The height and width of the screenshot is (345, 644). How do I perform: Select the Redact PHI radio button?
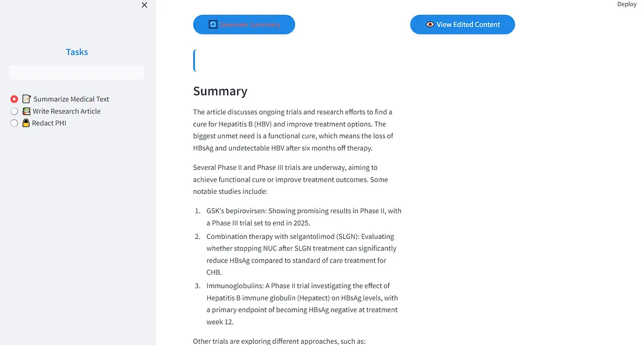point(15,123)
